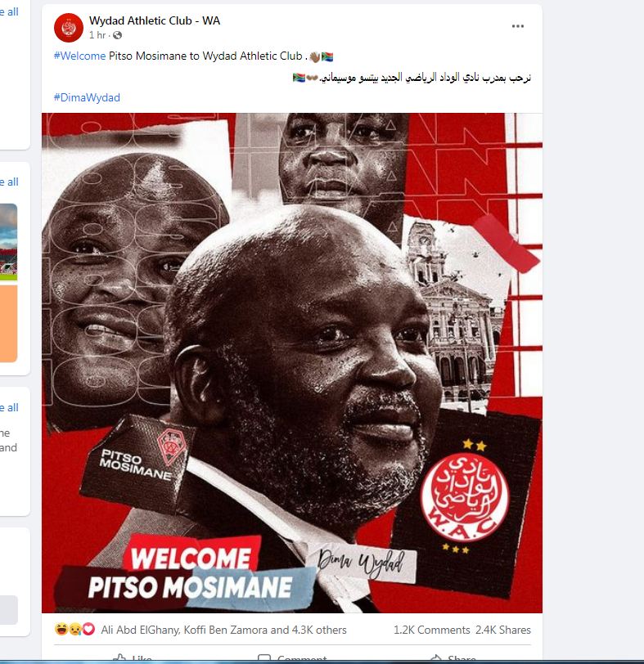Click the stadium thumbnail in left sidebar
The height and width of the screenshot is (664, 644).
(x=8, y=242)
